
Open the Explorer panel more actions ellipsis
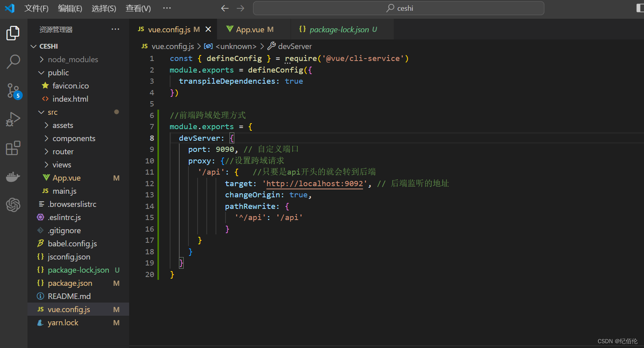pos(115,29)
